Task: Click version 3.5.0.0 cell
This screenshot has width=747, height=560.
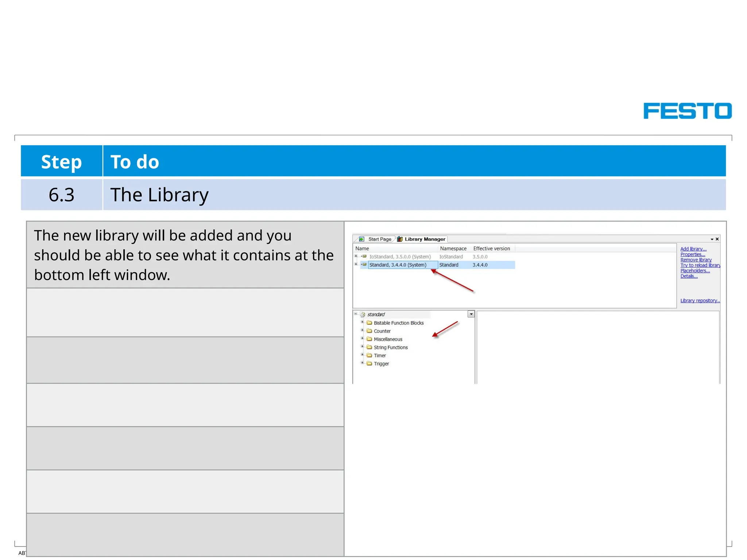Action: [x=480, y=257]
